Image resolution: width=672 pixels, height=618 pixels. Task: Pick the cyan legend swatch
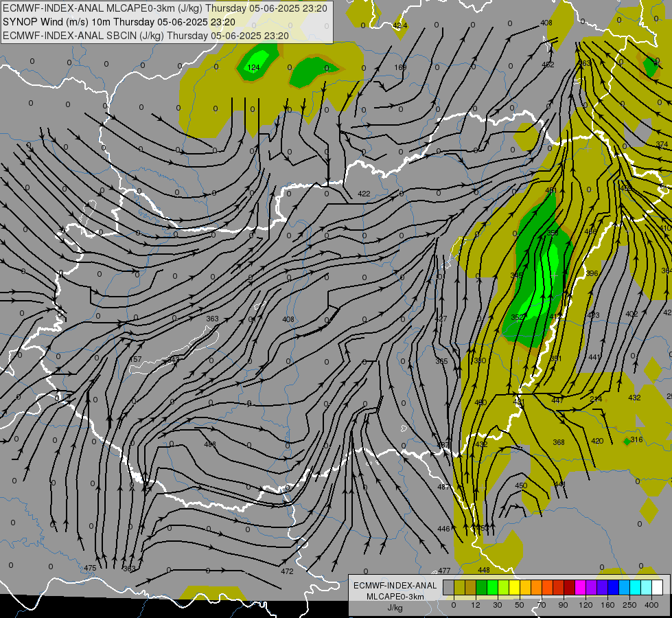point(635,588)
